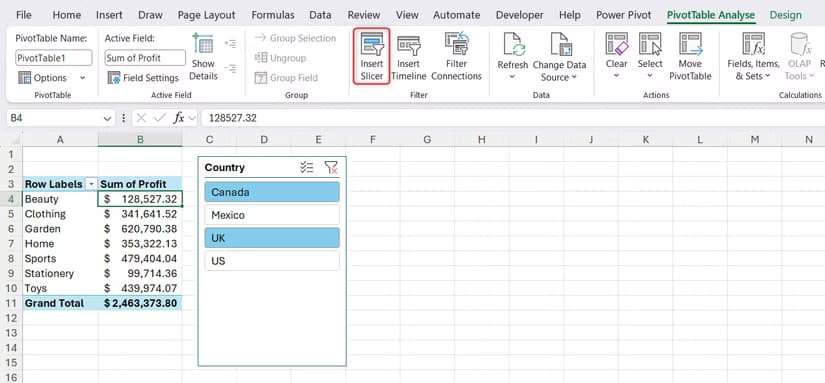The height and width of the screenshot is (383, 825).
Task: Click the Sports row label
Action: point(60,259)
